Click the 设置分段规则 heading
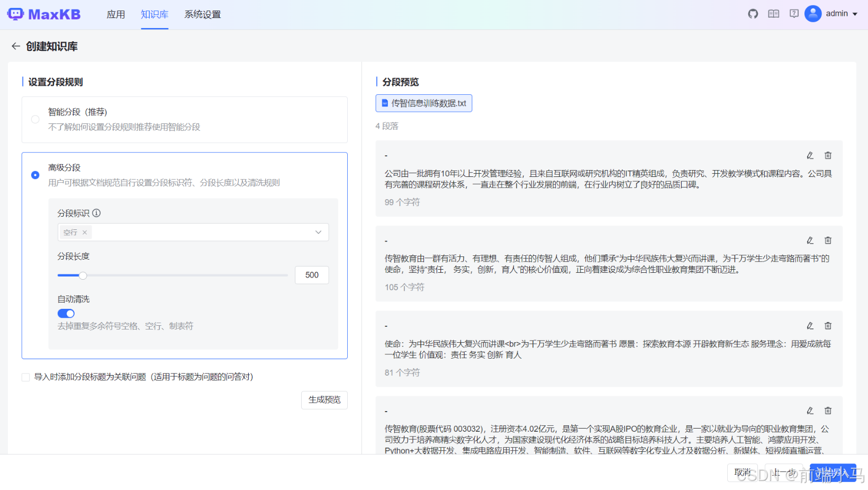868x490 pixels. pos(56,82)
